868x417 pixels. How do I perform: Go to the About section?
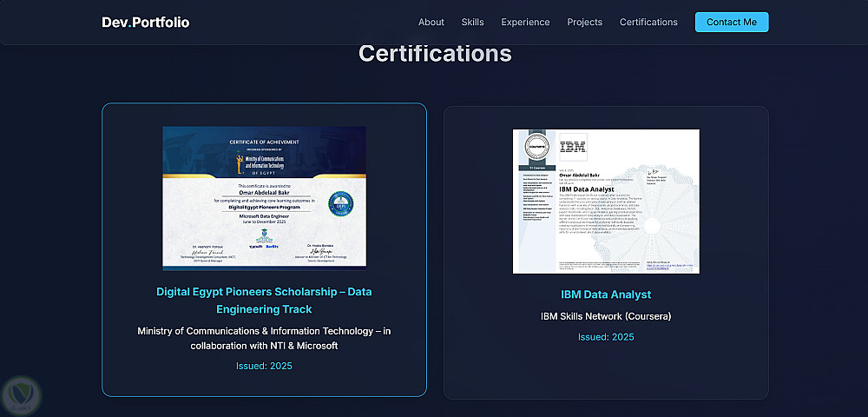pos(431,22)
